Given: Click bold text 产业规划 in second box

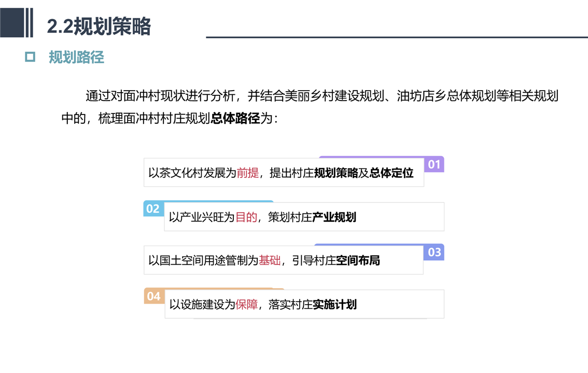Looking at the screenshot, I should [x=334, y=217].
